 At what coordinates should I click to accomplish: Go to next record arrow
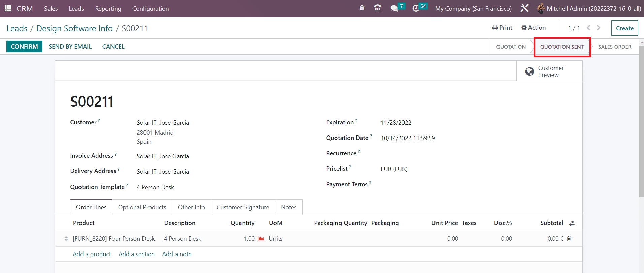[599, 28]
